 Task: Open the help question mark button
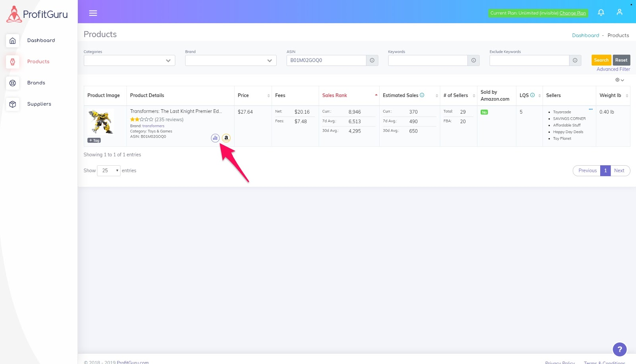620,349
